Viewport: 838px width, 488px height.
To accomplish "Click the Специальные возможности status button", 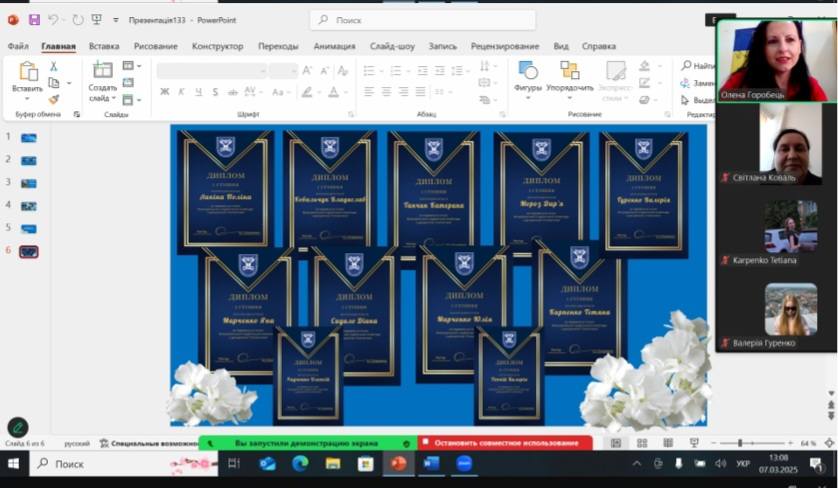I will click(147, 443).
